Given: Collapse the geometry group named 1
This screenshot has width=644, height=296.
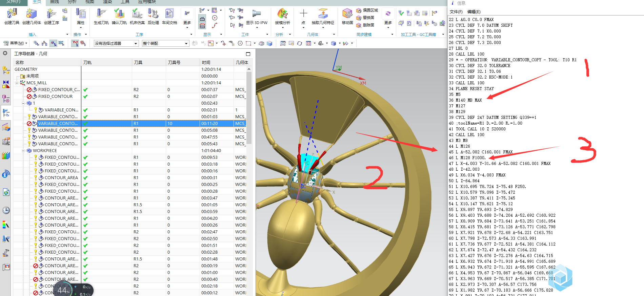Looking at the screenshot, I should 23,103.
